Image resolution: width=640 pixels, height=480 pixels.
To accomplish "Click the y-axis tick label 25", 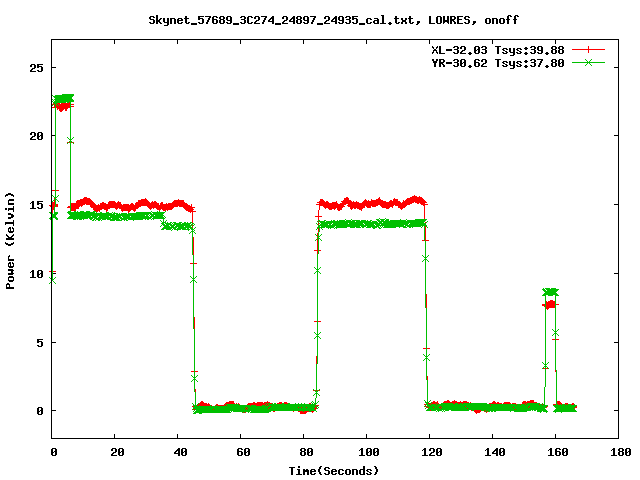I will pyautogui.click(x=36, y=68).
